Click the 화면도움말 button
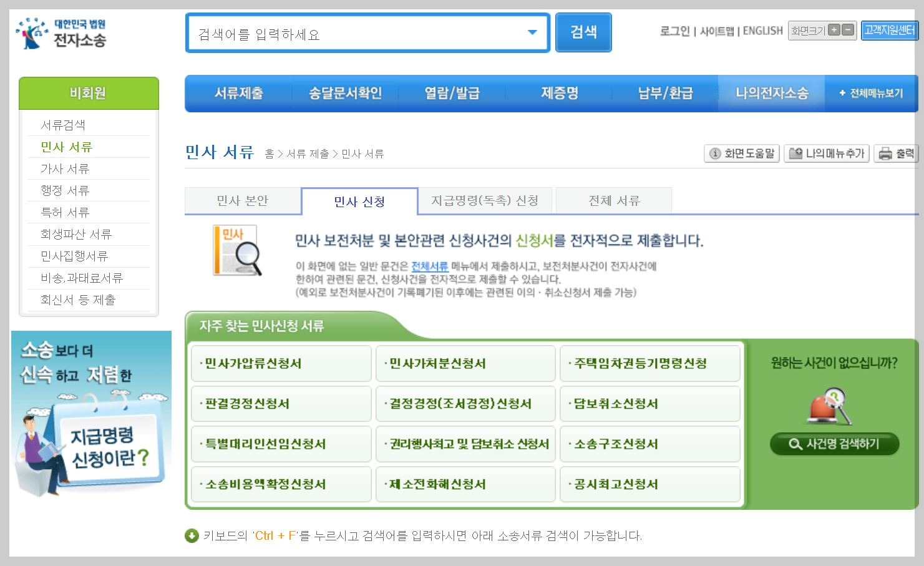The height and width of the screenshot is (566, 924). 742,153
